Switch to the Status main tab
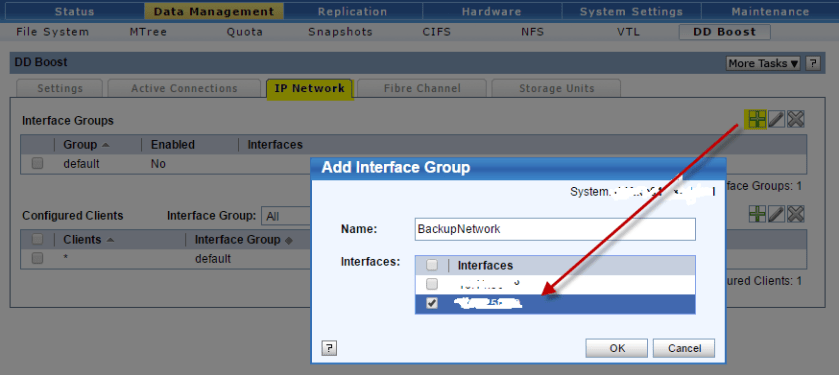This screenshot has height=375, width=839. pyautogui.click(x=74, y=11)
